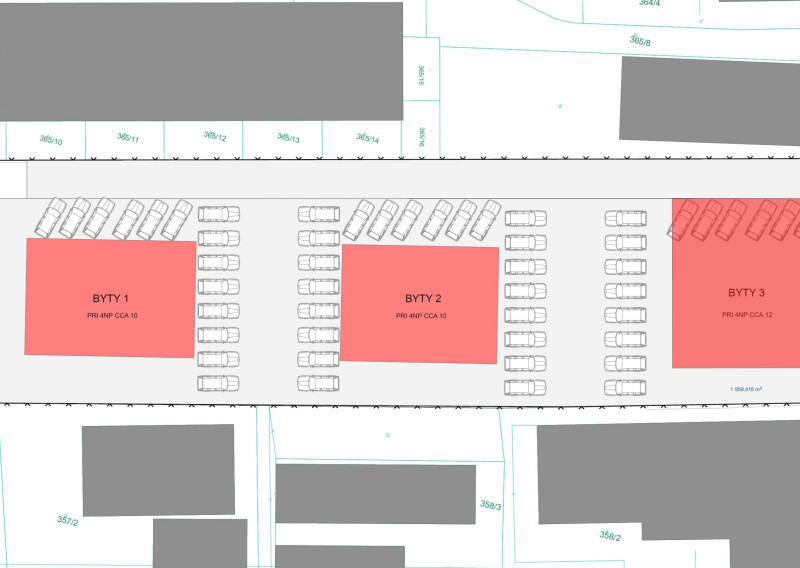Select the "PRI 4NP CCA 12" text
This screenshot has width=800, height=568.
pos(747,314)
